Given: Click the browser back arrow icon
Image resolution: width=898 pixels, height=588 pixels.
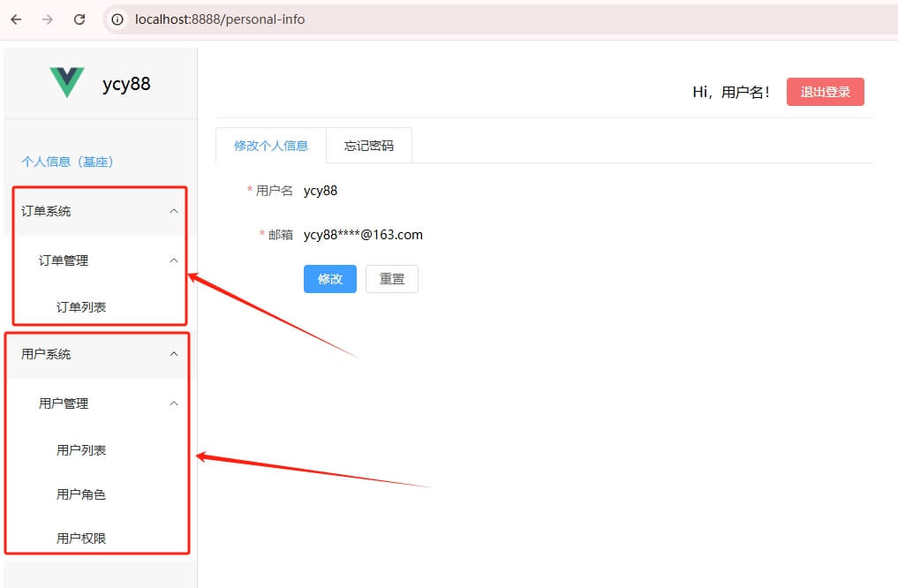Looking at the screenshot, I should pos(16,19).
